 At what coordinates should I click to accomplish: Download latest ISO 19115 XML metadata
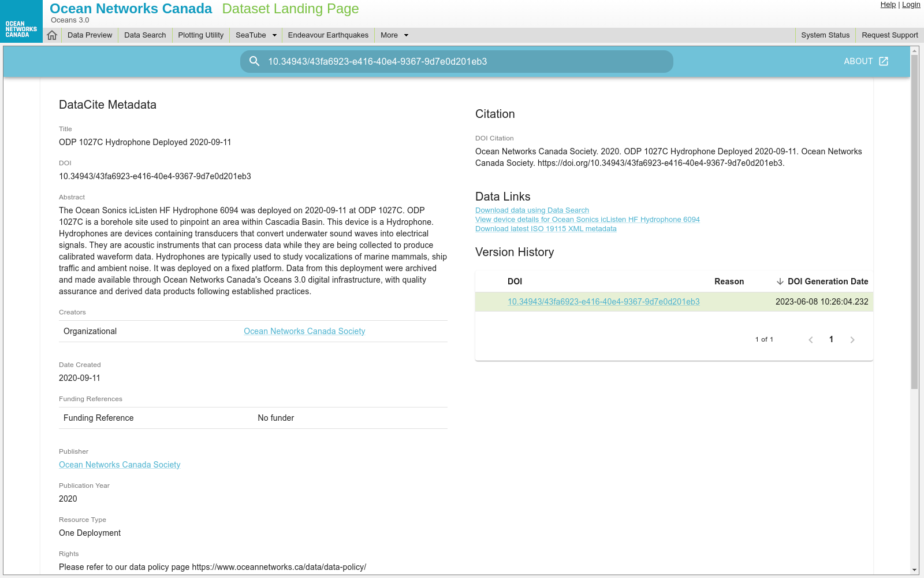pyautogui.click(x=546, y=229)
